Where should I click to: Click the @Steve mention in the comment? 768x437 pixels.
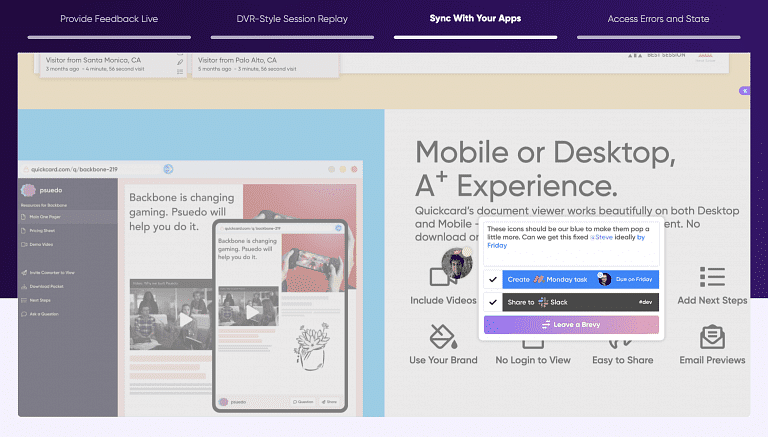tap(601, 237)
